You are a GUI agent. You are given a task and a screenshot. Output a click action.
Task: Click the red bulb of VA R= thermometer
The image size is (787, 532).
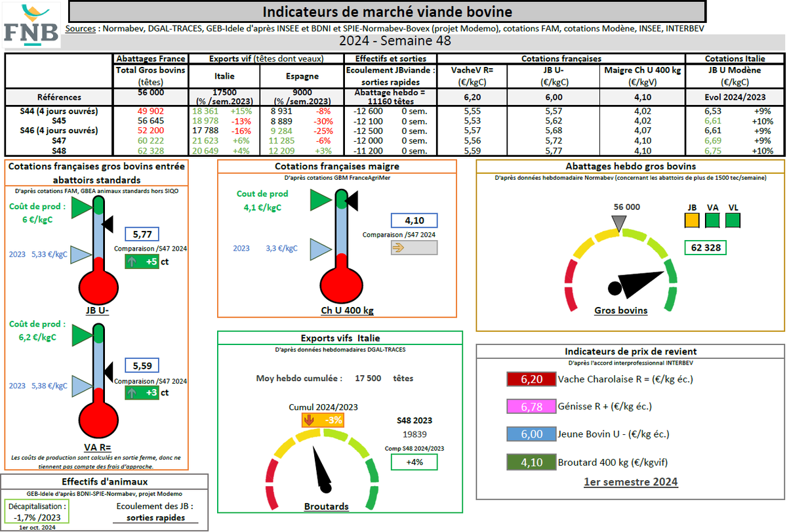[x=98, y=419]
